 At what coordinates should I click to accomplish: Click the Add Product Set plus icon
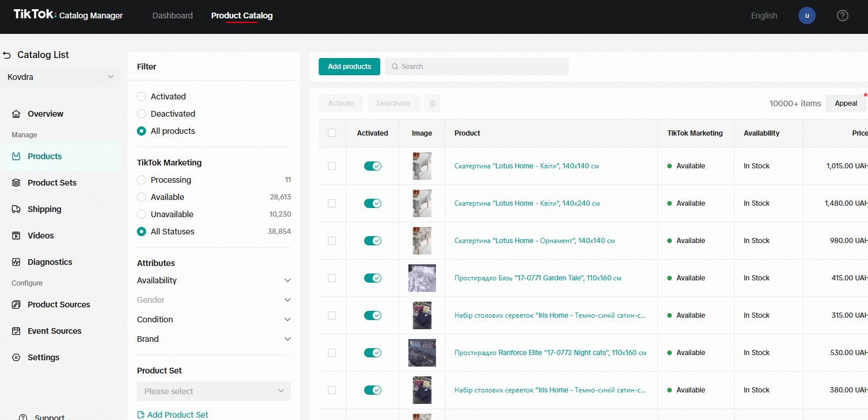(141, 415)
